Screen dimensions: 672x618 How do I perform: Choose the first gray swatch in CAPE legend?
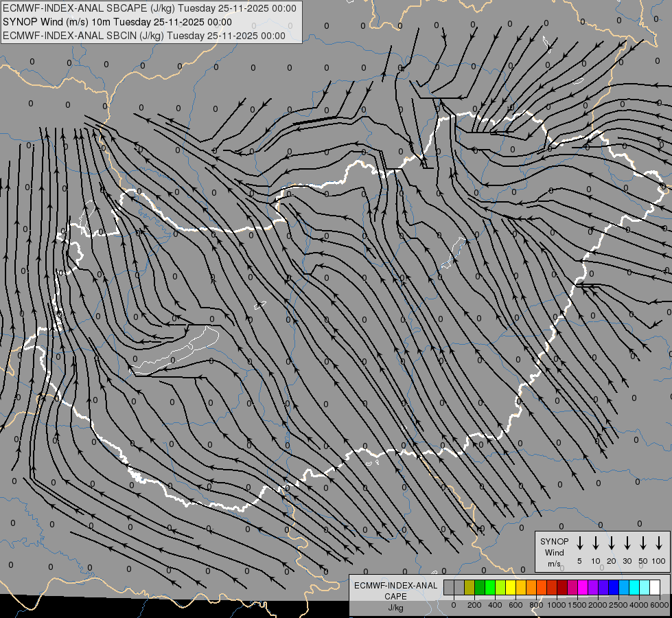tap(449, 587)
